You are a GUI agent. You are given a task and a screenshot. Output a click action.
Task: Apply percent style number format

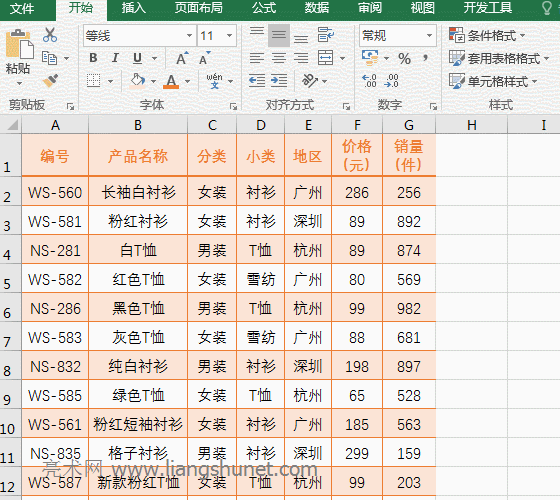(x=404, y=58)
